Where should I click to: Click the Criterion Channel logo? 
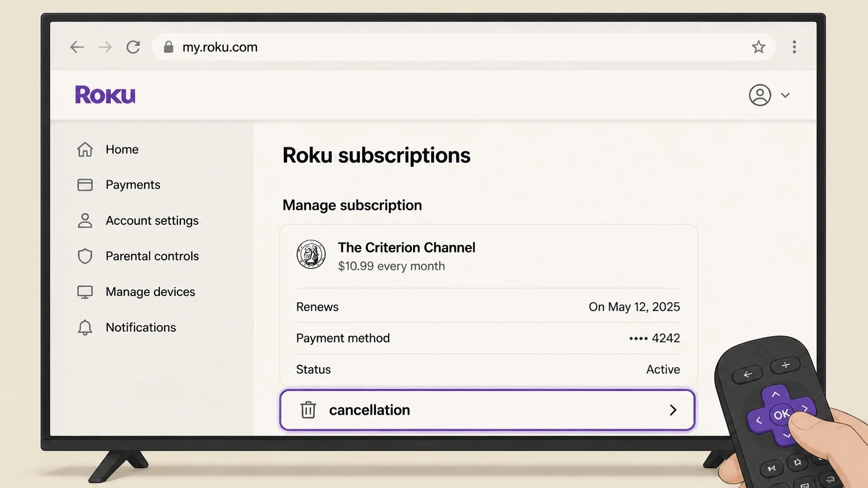311,254
